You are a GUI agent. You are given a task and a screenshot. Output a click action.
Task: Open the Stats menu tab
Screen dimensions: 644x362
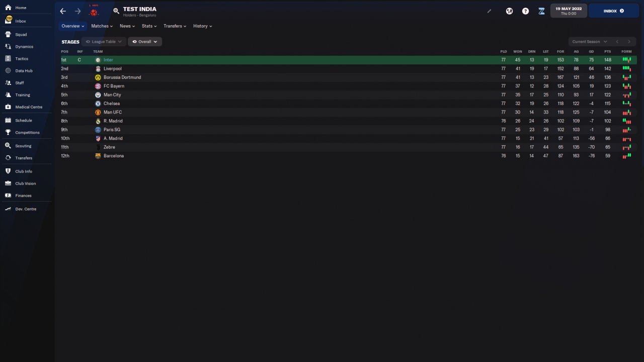pyautogui.click(x=149, y=26)
